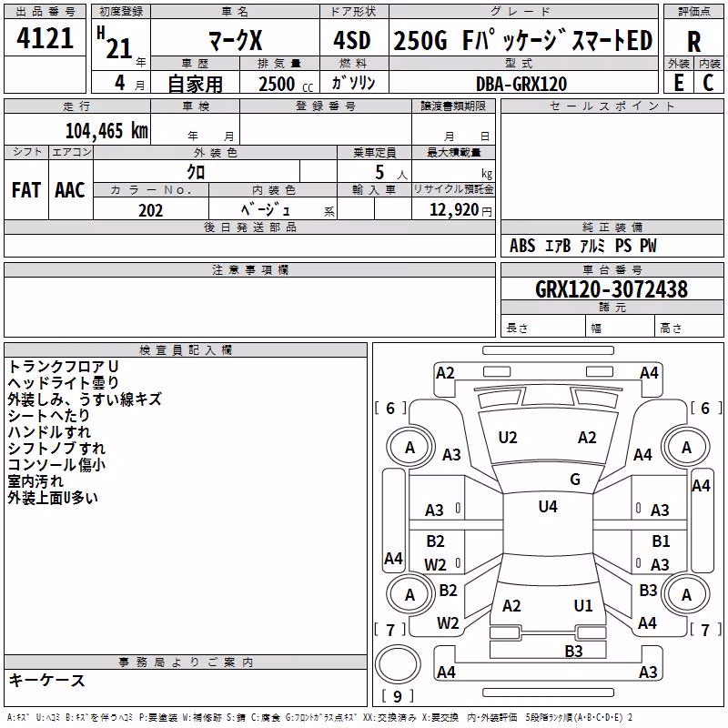The image size is (728, 728).
Task: Click the セールスポイント header
Action: point(612,106)
